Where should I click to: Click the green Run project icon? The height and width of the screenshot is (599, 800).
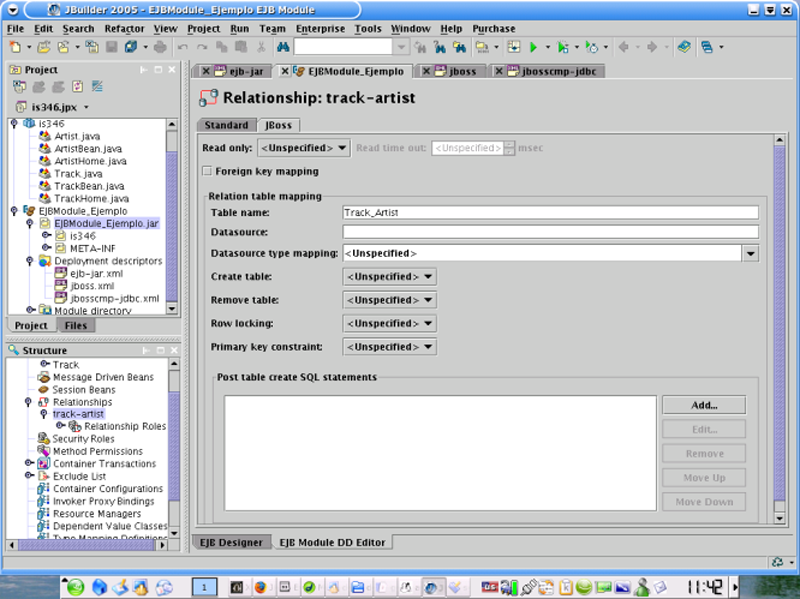[534, 47]
